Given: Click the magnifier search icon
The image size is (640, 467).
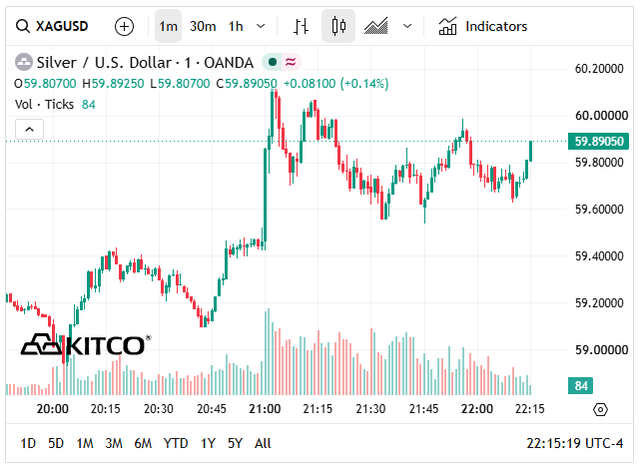Looking at the screenshot, I should pos(22,27).
